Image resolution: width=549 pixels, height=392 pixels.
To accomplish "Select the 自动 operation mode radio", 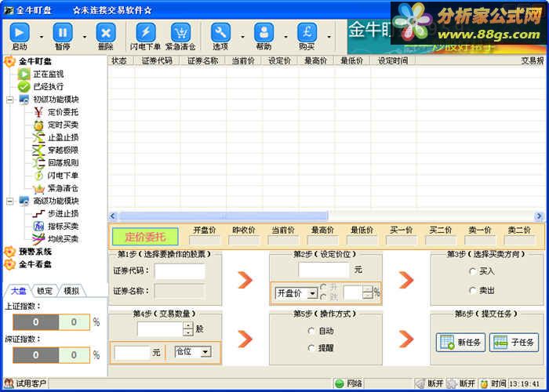I will [x=311, y=331].
